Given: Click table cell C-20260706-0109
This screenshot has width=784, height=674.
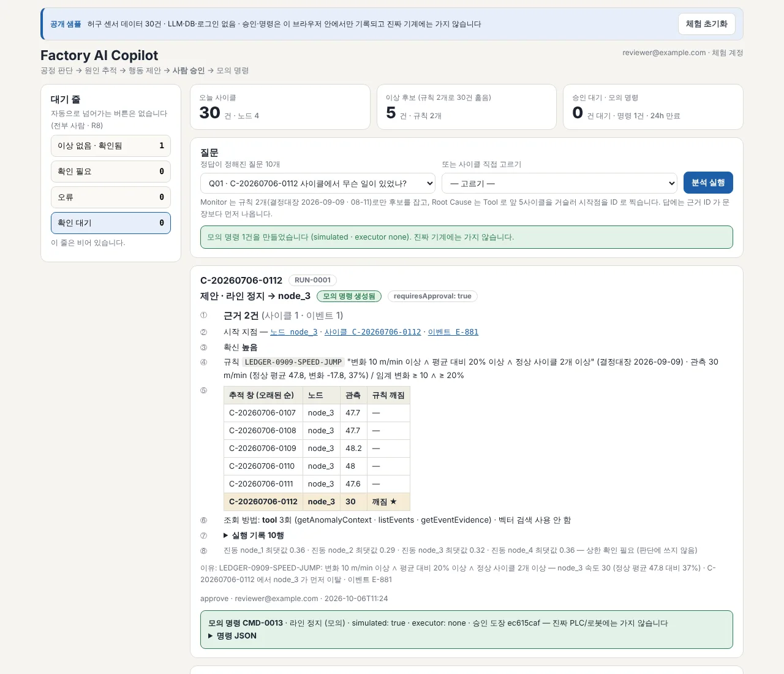Looking at the screenshot, I should click(x=263, y=449).
